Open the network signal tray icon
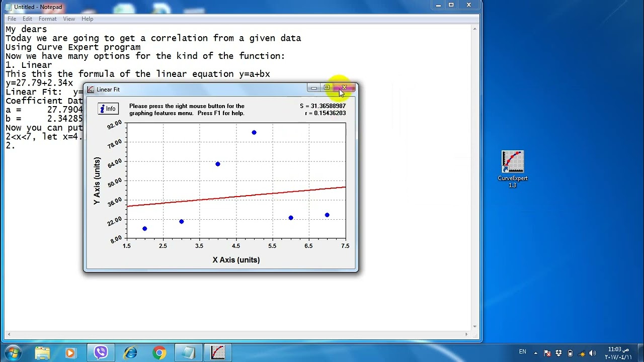This screenshot has height=362, width=644. [x=581, y=353]
